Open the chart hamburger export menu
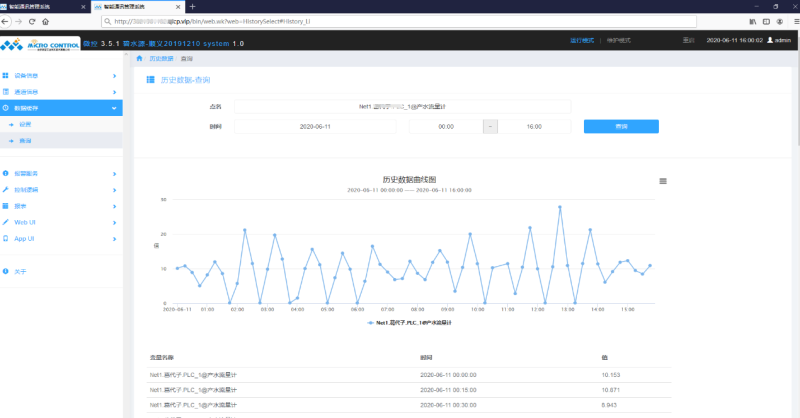800x418 pixels. (663, 181)
